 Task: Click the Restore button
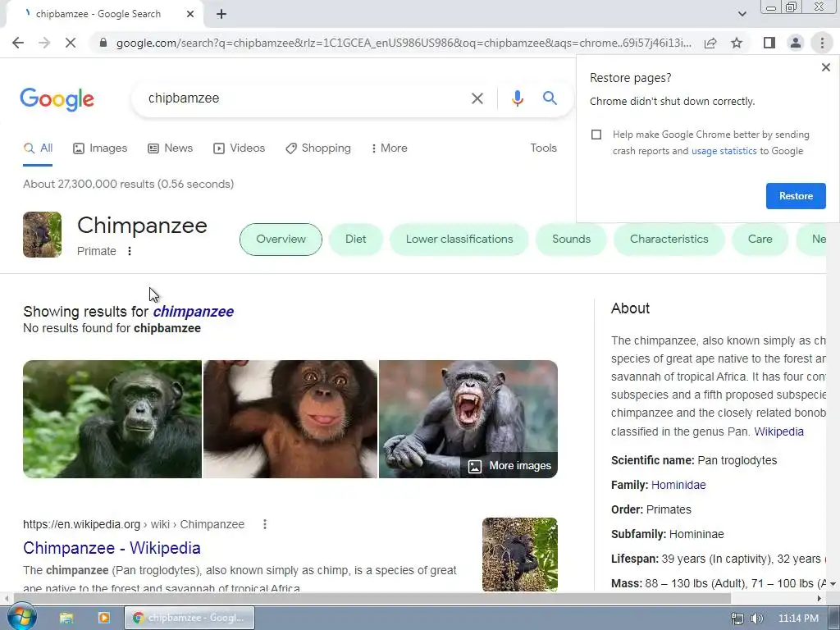pos(796,196)
